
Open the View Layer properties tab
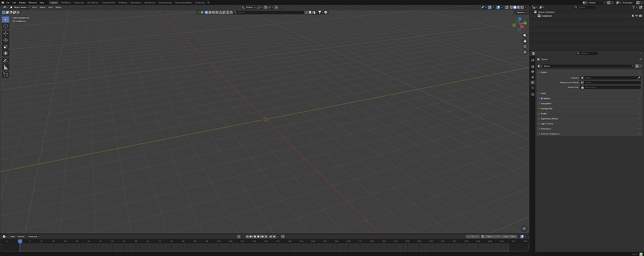533,77
